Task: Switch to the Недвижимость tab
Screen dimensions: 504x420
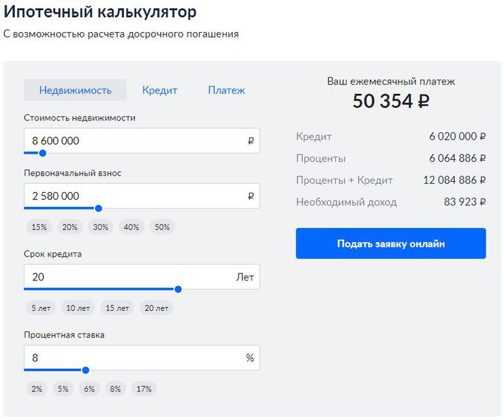Action: 75,90
